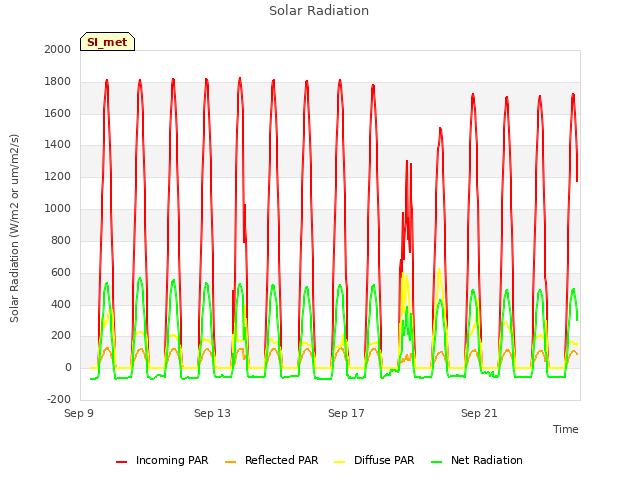Click the Solar Radiation chart title
This screenshot has height=480, width=640.
coord(319,11)
